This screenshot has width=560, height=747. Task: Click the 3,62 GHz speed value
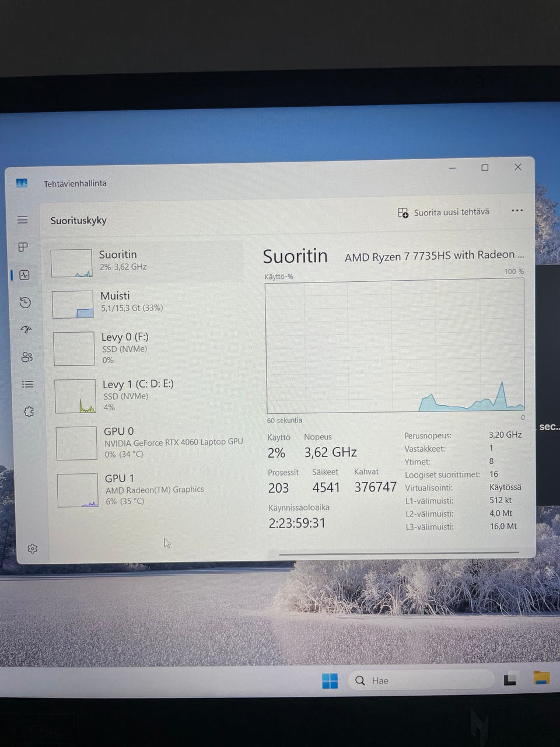pyautogui.click(x=330, y=452)
